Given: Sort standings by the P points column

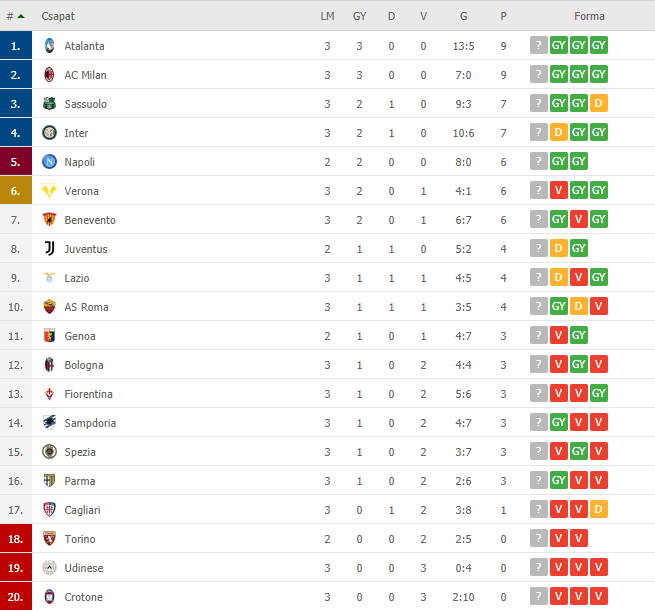Looking at the screenshot, I should (503, 16).
